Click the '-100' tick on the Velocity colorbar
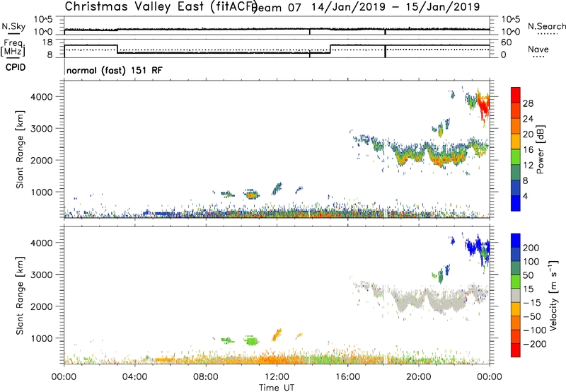Image resolution: width=566 pixels, height=392 pixels. tap(534, 330)
